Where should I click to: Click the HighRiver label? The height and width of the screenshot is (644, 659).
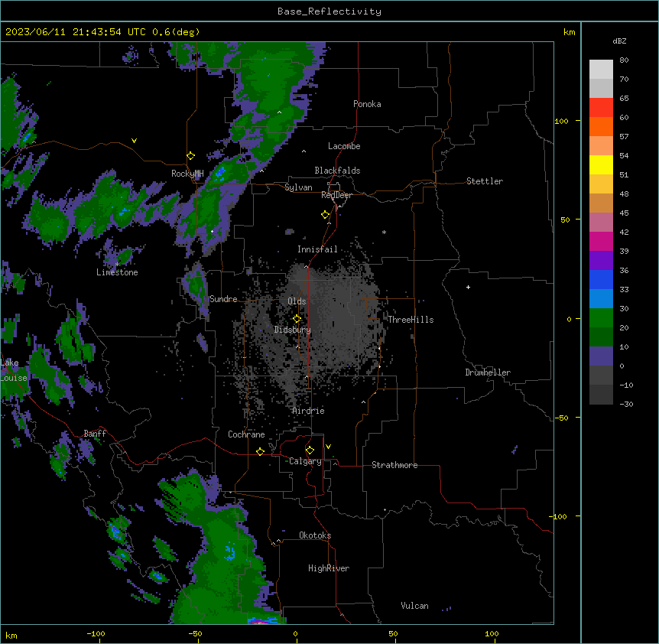(329, 568)
